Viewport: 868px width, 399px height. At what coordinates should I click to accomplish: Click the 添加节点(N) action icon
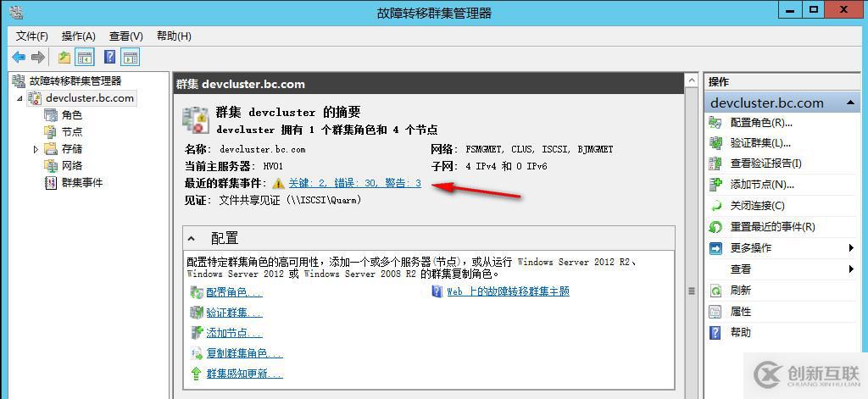tap(715, 185)
